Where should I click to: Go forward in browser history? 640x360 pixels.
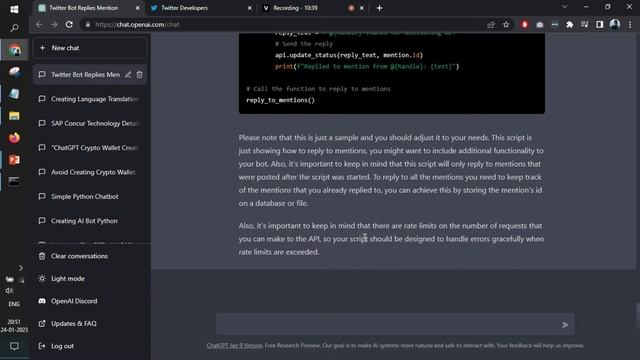pos(54,24)
